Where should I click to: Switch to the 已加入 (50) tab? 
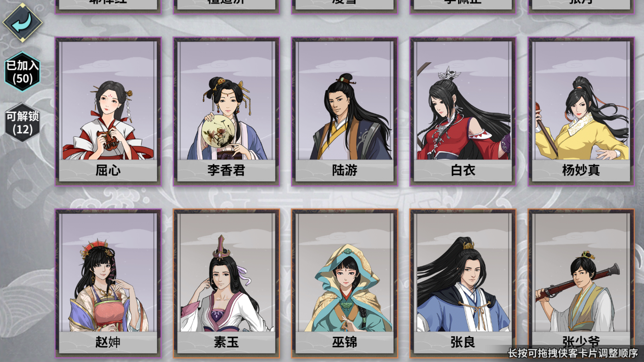[22, 71]
